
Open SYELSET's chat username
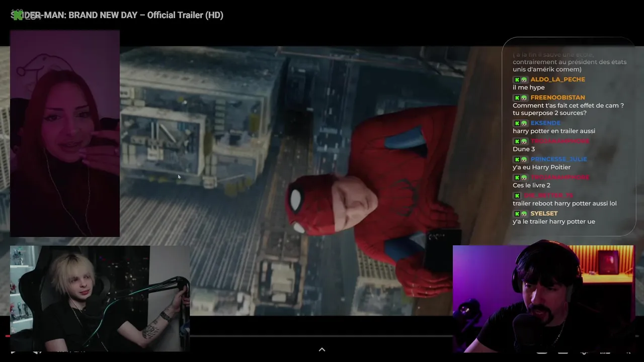[x=544, y=214]
